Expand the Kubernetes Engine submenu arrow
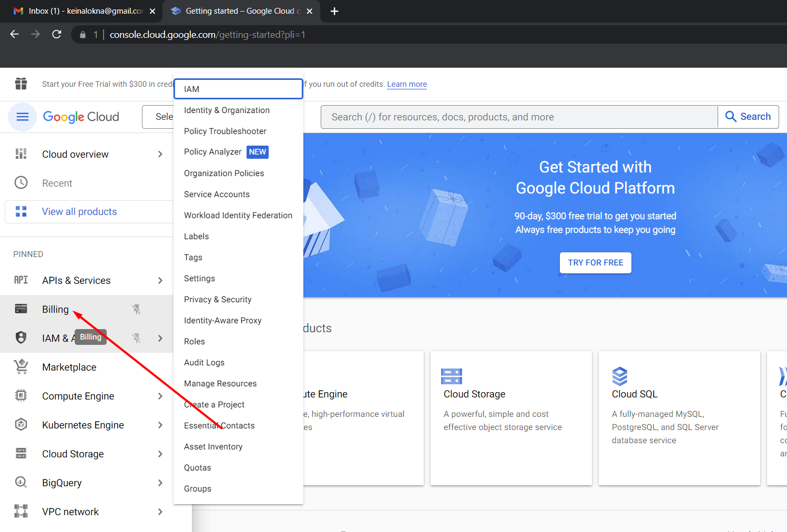Screen dimensions: 787x532 click(x=160, y=425)
